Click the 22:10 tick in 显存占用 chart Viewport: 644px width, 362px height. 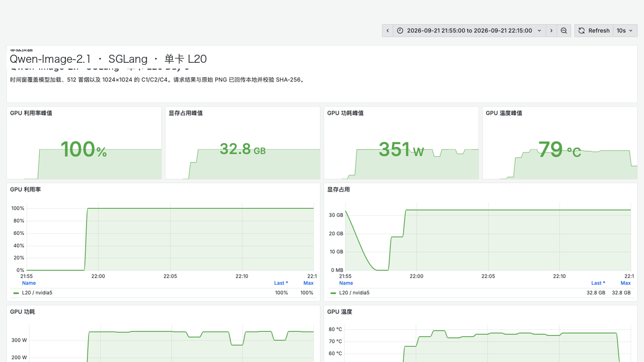559,276
